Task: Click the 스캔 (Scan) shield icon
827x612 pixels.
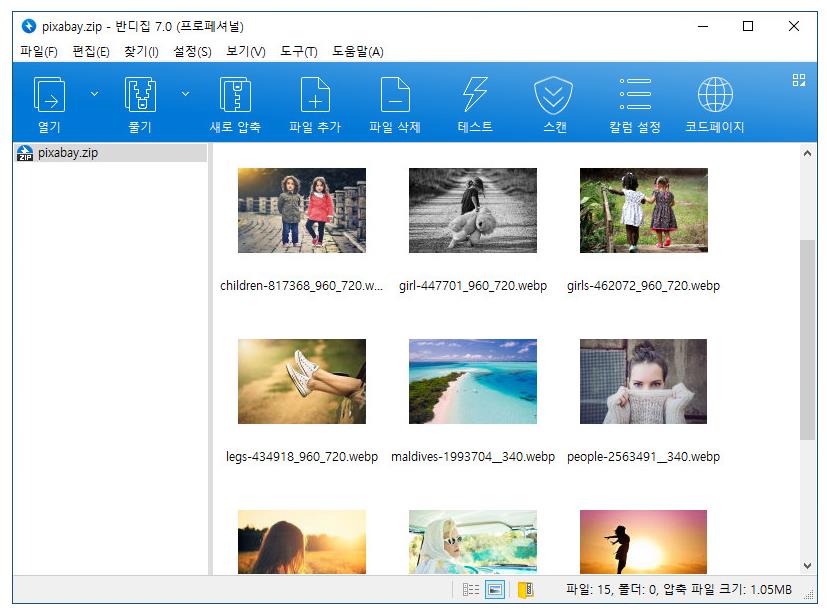Action: tap(553, 95)
